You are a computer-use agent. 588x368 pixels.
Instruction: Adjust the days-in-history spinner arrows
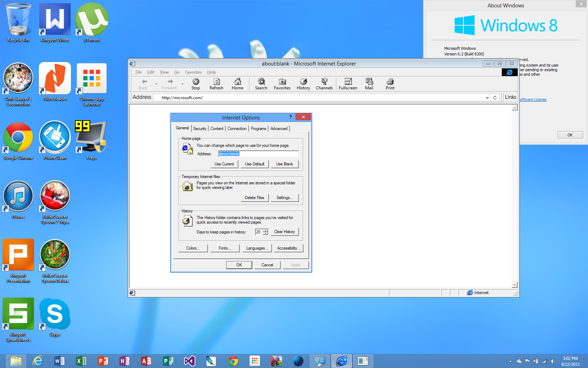265,232
